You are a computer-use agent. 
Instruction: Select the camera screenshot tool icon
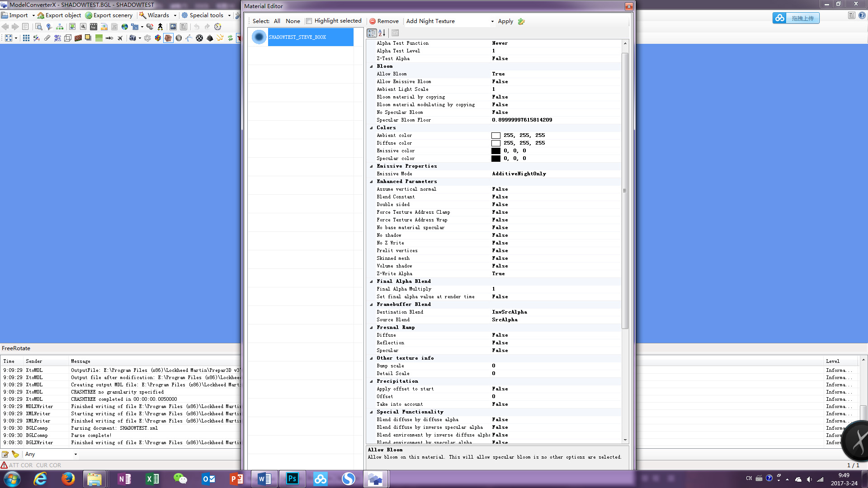click(x=132, y=38)
